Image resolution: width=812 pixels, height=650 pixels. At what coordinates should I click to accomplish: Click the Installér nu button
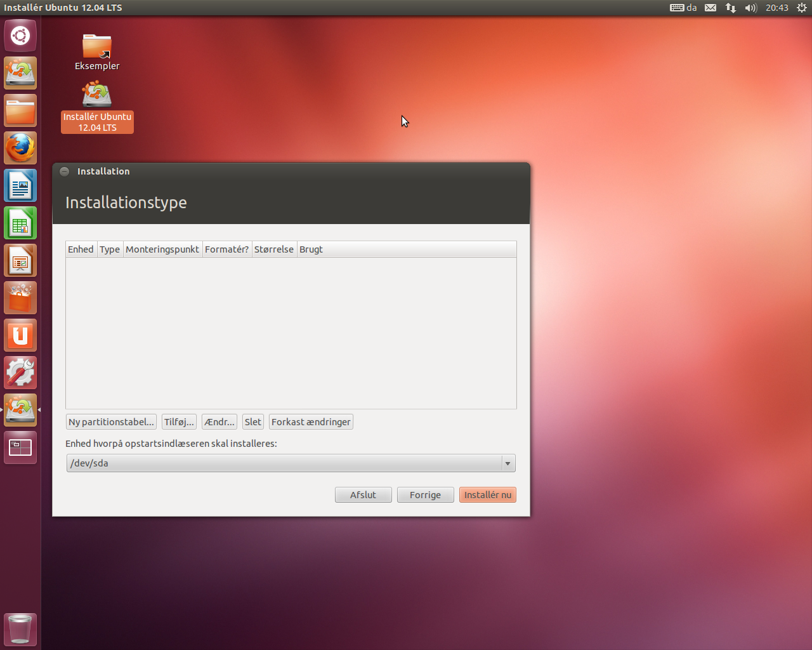(487, 495)
